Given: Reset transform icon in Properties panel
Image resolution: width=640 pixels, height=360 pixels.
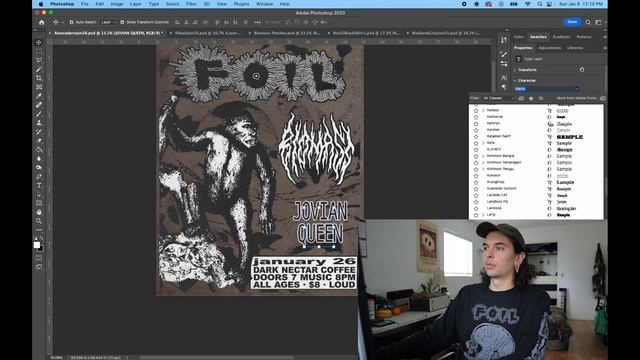Looking at the screenshot, I should coord(582,70).
